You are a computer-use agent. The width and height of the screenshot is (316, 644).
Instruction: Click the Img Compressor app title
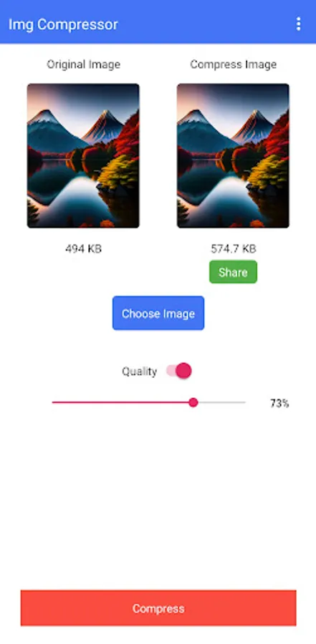63,24
